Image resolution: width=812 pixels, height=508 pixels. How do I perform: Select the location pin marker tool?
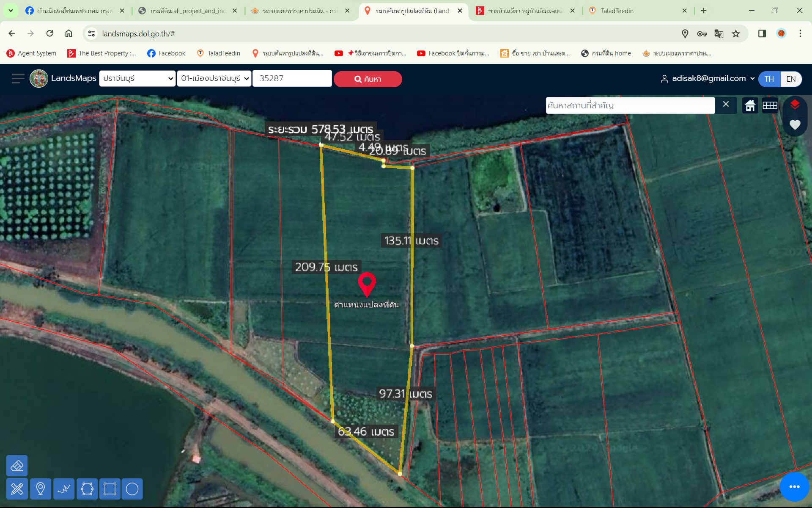pyautogui.click(x=41, y=489)
